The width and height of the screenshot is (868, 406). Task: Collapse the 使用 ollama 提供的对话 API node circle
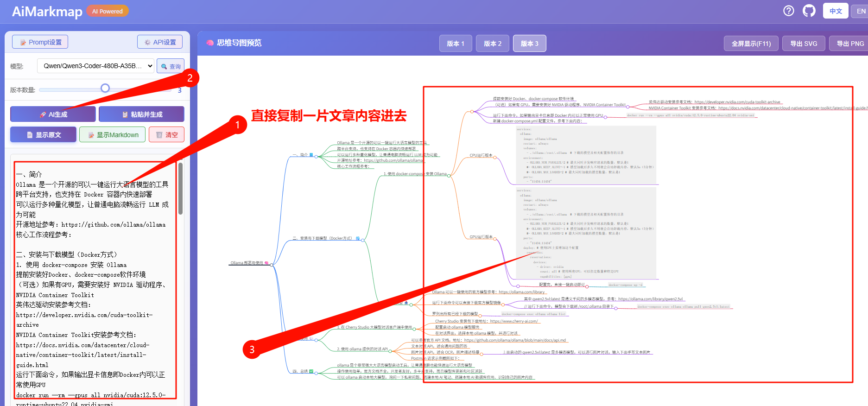390,350
